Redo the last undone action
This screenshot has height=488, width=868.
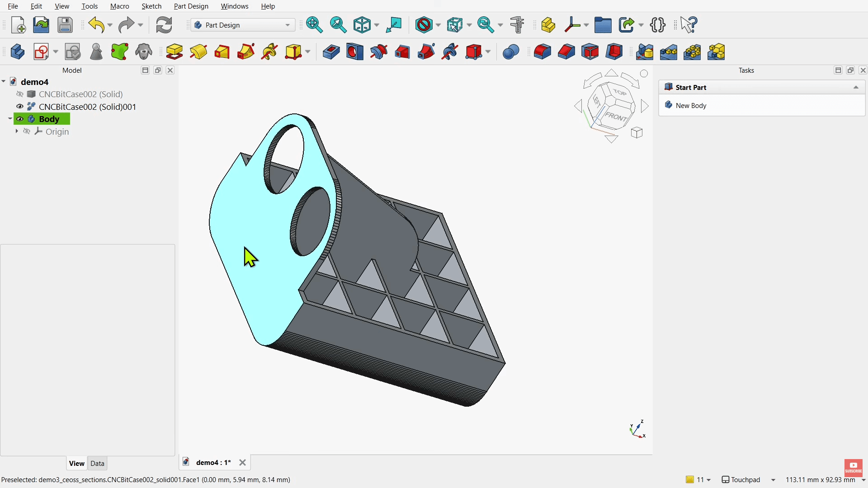point(126,25)
